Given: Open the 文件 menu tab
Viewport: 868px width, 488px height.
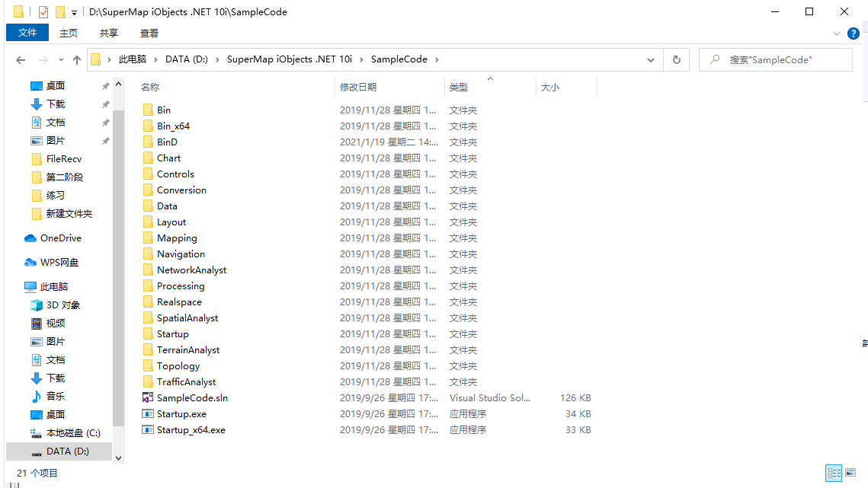Looking at the screenshot, I should point(27,33).
